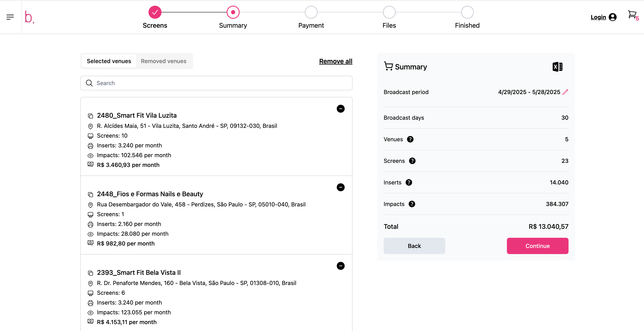Edit broadcast period with pencil icon

565,92
